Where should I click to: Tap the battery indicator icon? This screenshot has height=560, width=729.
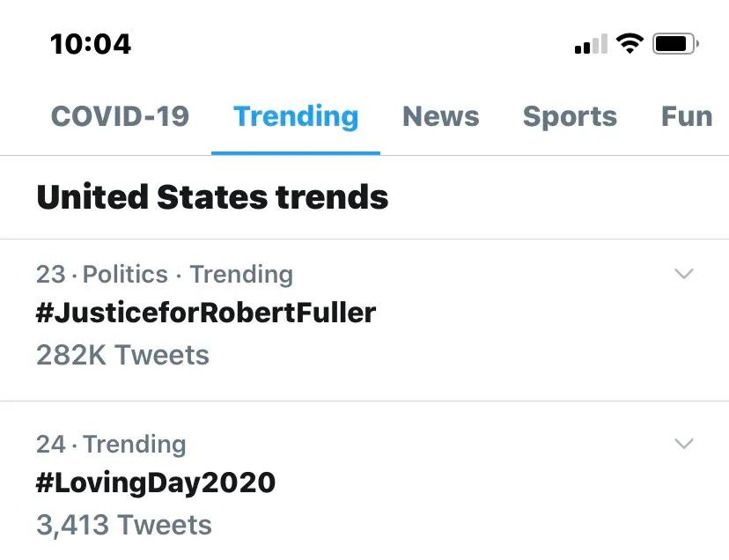point(675,43)
